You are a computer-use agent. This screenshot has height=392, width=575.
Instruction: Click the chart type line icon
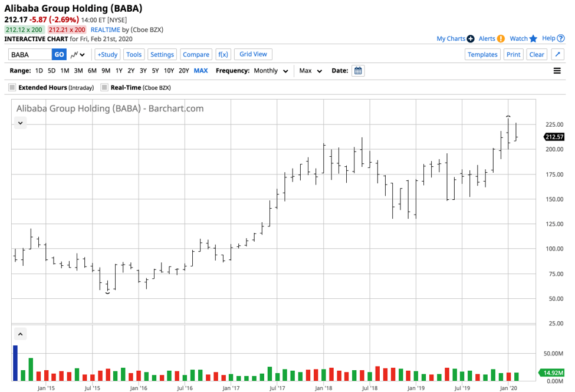tap(74, 55)
